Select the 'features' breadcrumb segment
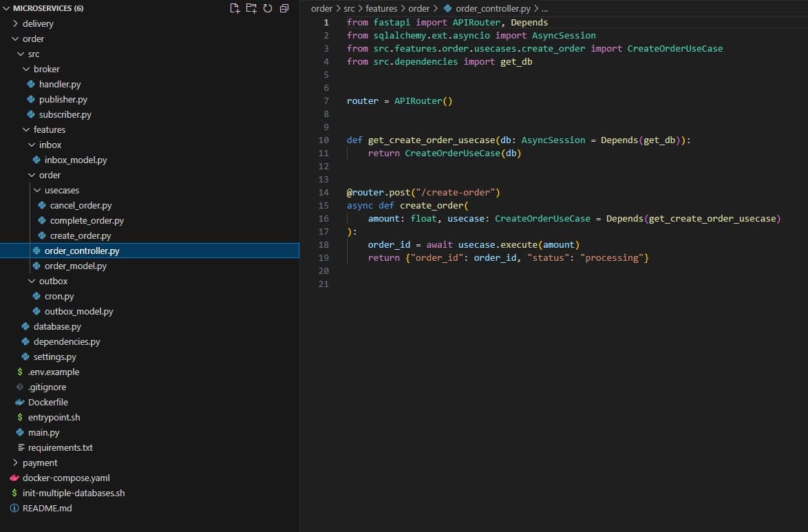 pos(381,8)
